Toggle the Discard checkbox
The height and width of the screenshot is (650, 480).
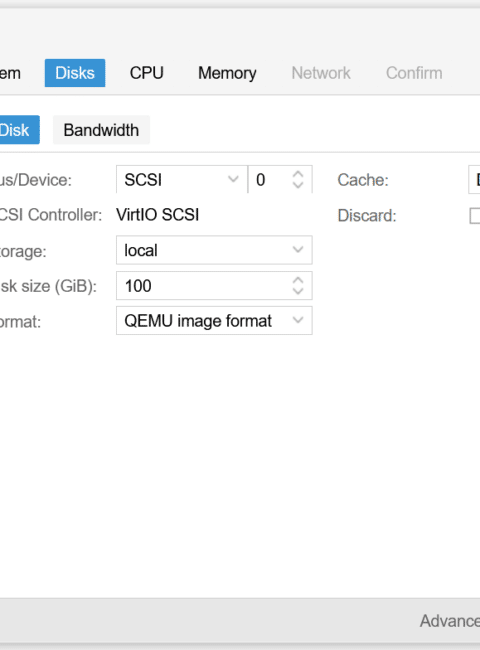[475, 216]
